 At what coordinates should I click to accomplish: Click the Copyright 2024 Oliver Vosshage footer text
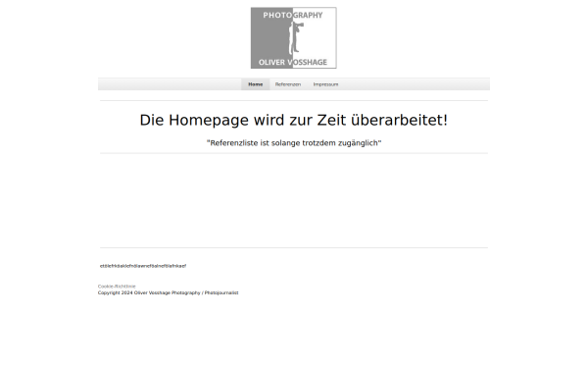(x=168, y=292)
